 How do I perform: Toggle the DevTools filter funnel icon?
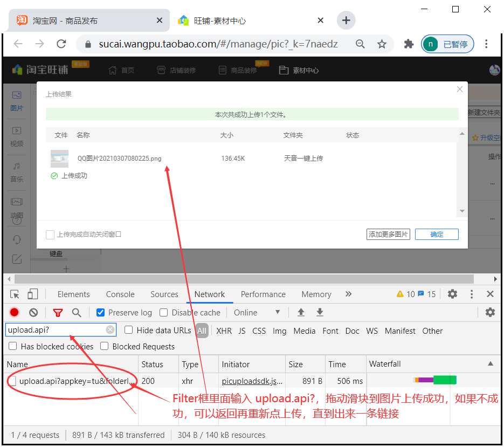click(58, 313)
